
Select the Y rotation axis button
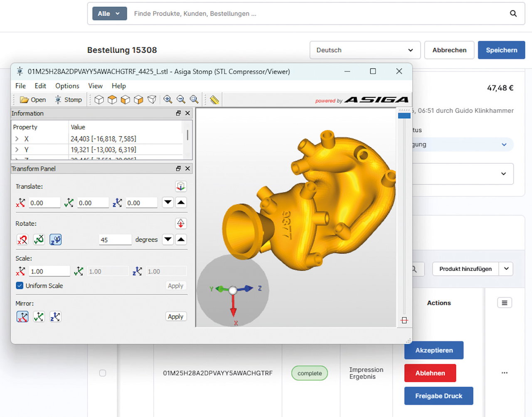(x=39, y=239)
